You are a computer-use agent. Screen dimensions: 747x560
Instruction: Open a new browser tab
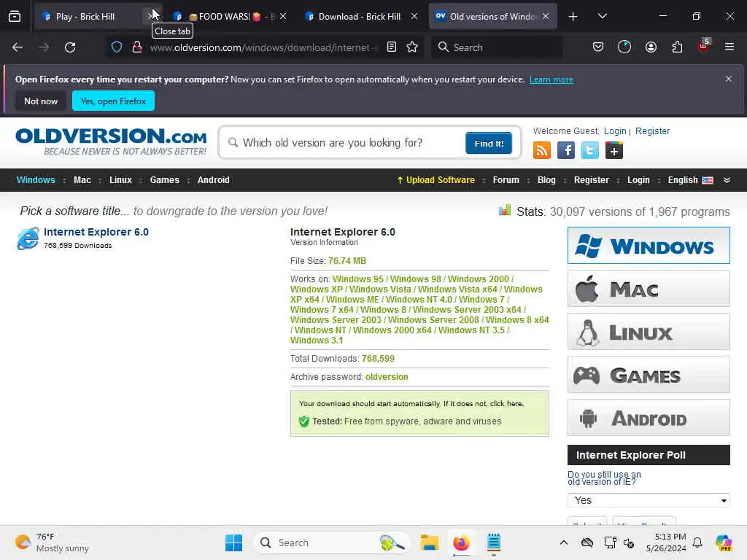click(x=573, y=17)
